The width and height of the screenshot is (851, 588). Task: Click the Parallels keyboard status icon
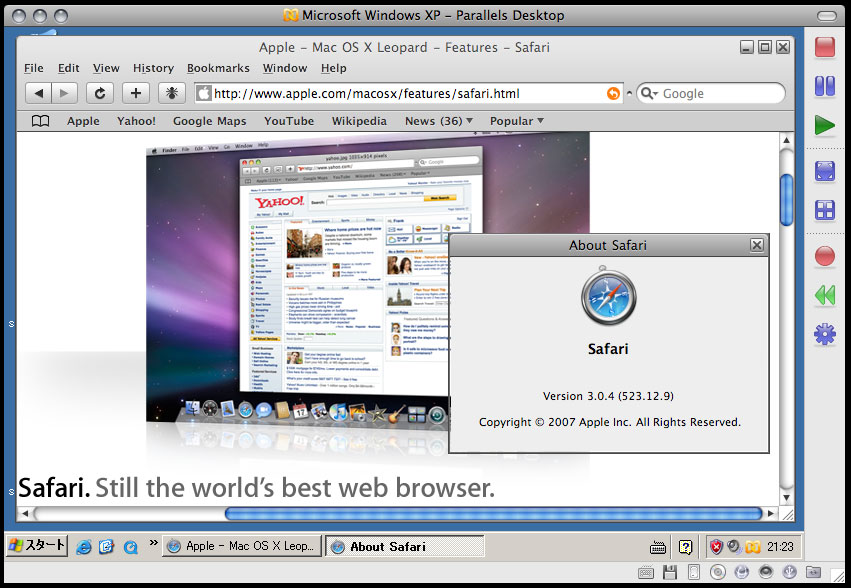pos(646,572)
